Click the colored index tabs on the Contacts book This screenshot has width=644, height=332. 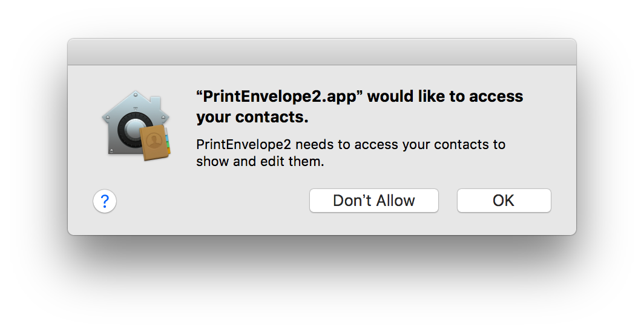pos(167,140)
